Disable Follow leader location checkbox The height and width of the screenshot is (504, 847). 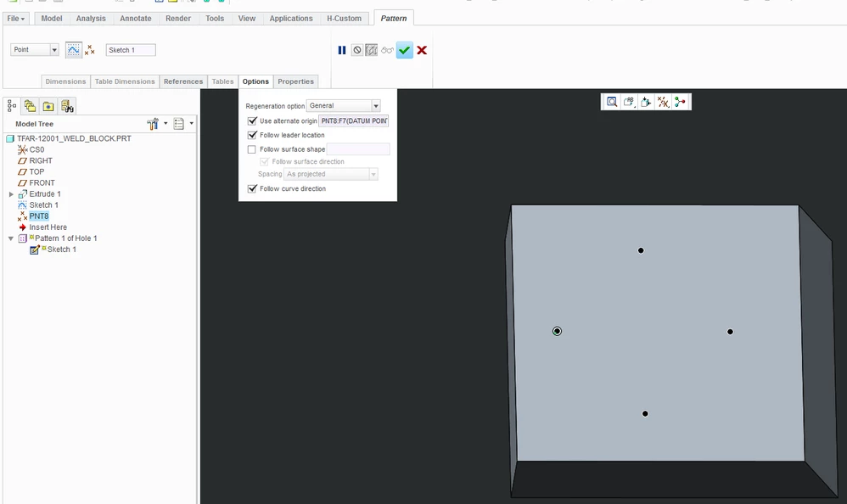pyautogui.click(x=252, y=135)
